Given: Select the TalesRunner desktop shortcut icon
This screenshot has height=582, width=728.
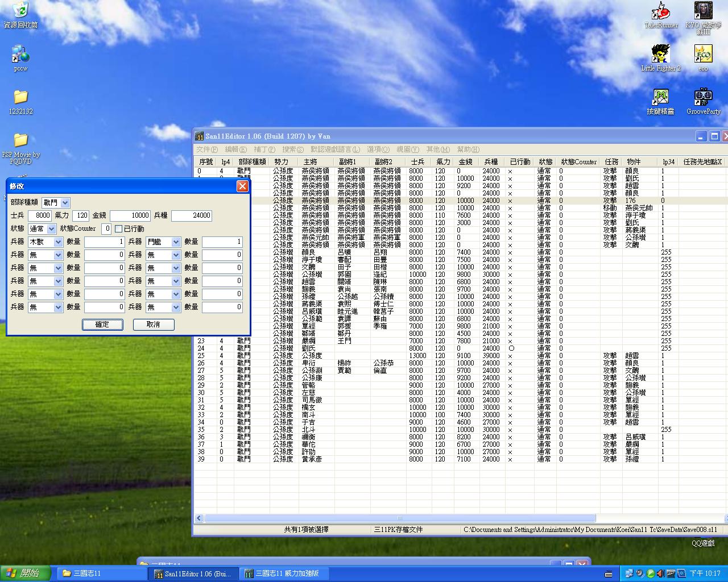Looking at the screenshot, I should tap(660, 11).
